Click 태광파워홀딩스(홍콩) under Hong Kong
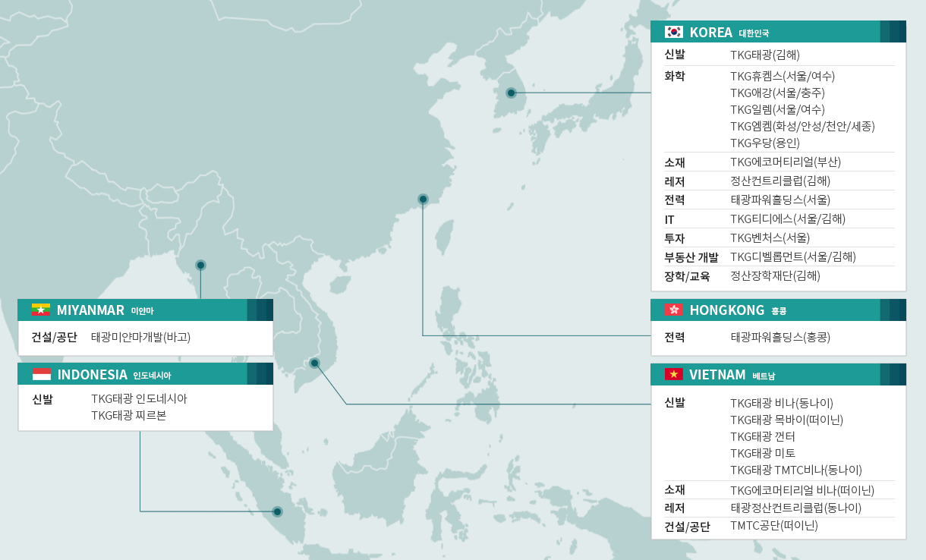The width and height of the screenshot is (926, 560). point(780,336)
